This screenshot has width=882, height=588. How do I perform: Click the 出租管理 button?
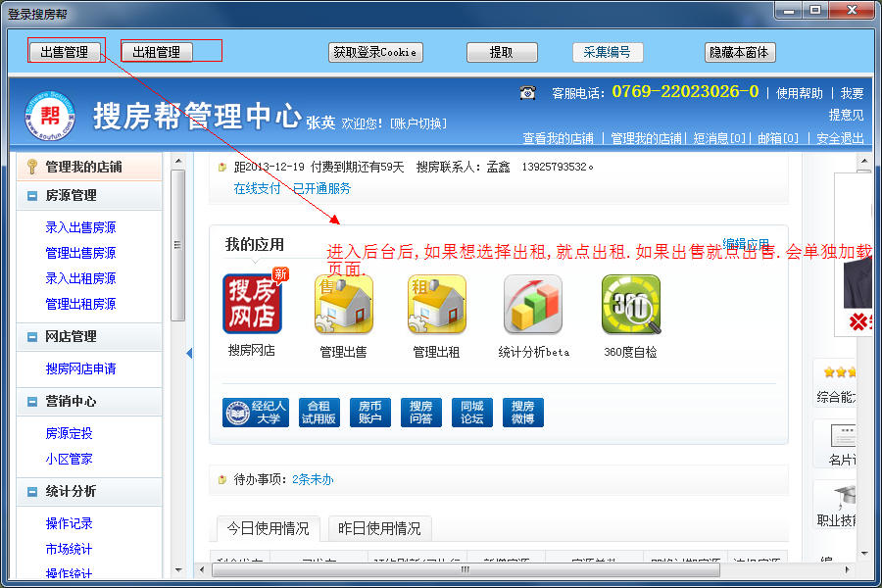click(157, 52)
